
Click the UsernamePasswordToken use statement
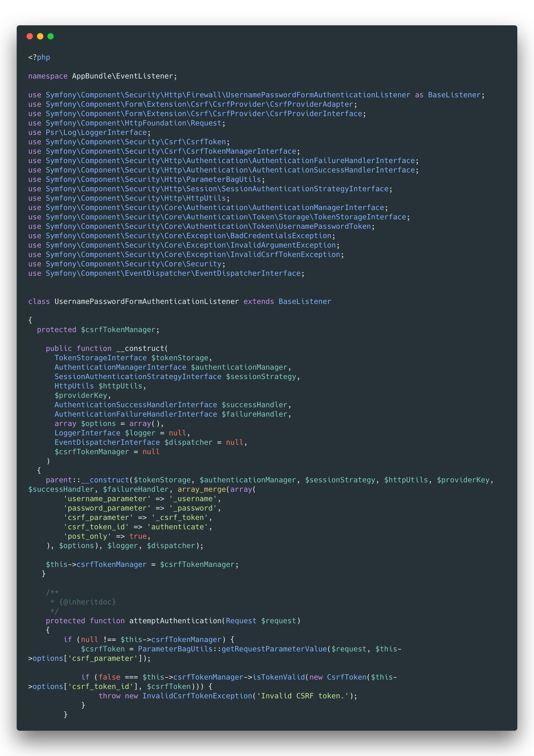click(x=201, y=226)
